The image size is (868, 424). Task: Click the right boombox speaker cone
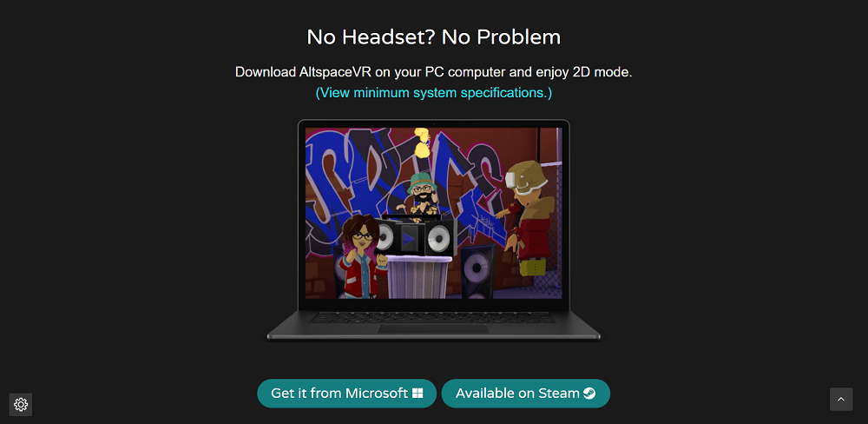[x=438, y=239]
